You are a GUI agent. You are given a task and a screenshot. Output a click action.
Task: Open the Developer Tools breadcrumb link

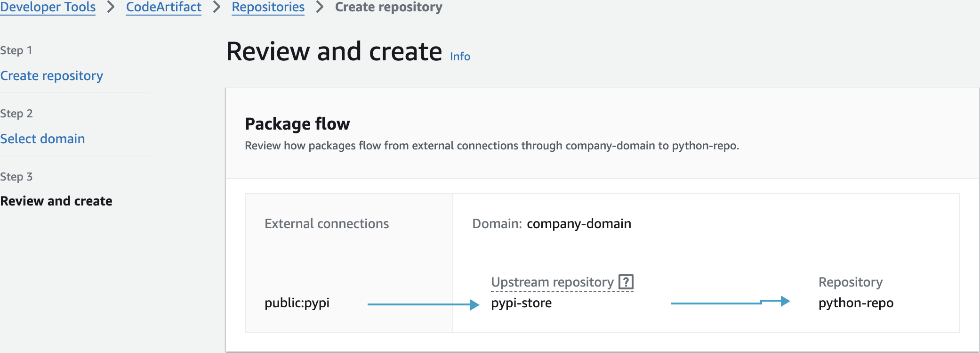coord(48,7)
